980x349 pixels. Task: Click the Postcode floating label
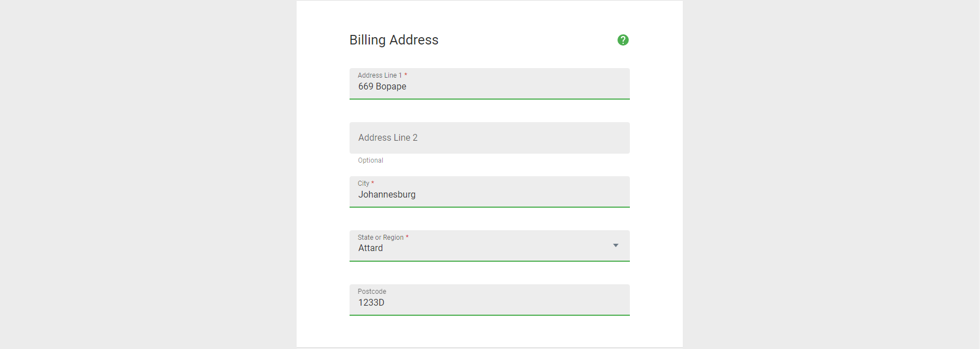click(372, 292)
